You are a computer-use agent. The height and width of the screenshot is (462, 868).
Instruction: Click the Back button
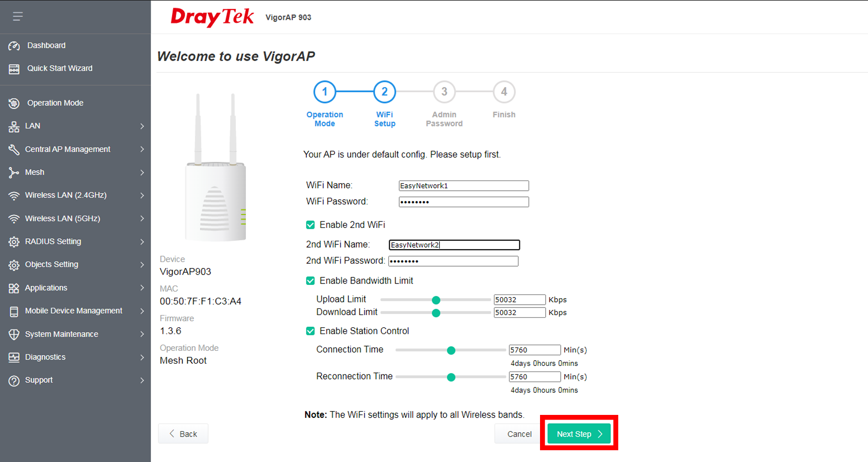[x=183, y=434]
